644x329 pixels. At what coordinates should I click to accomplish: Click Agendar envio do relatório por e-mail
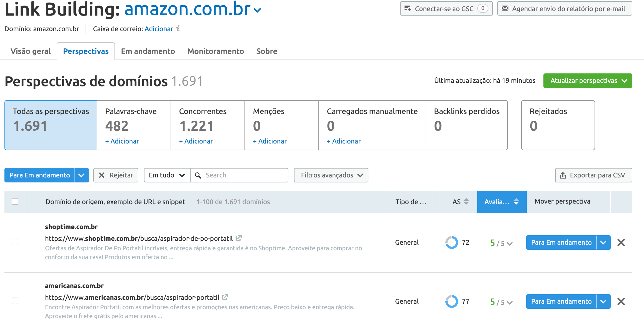(565, 9)
